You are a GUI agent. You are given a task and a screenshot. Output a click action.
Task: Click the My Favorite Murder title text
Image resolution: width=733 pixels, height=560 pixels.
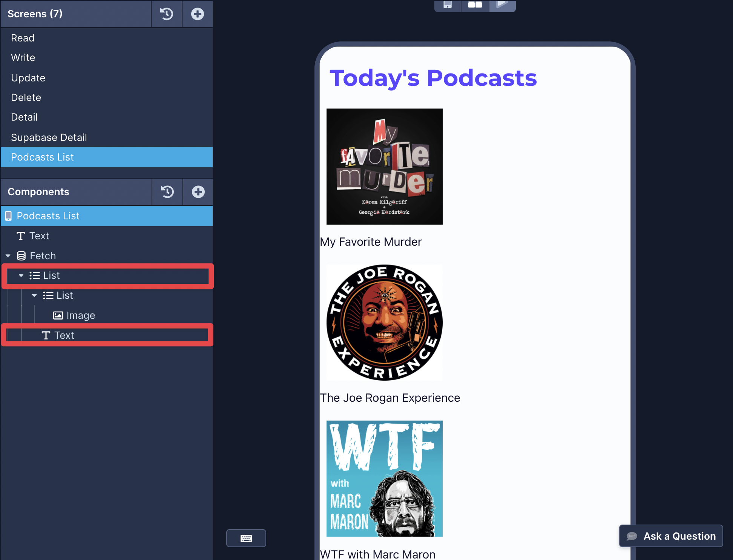[x=371, y=242]
